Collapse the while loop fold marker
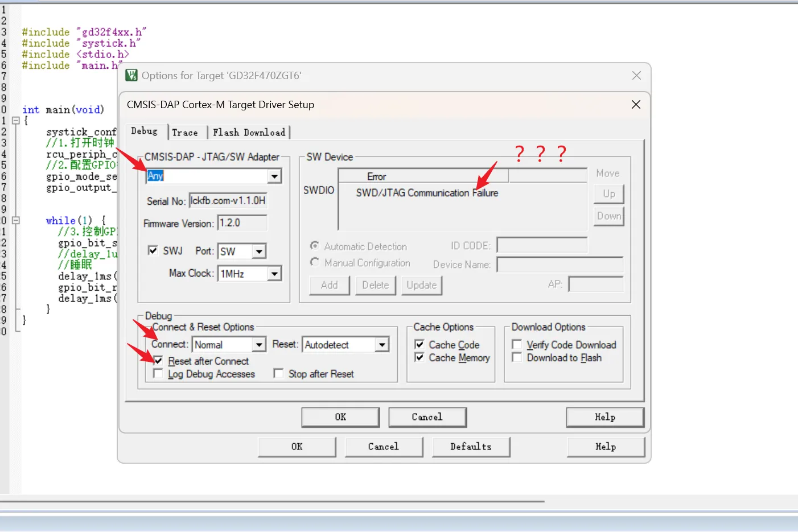Screen dimensions: 798x532 click(16, 220)
